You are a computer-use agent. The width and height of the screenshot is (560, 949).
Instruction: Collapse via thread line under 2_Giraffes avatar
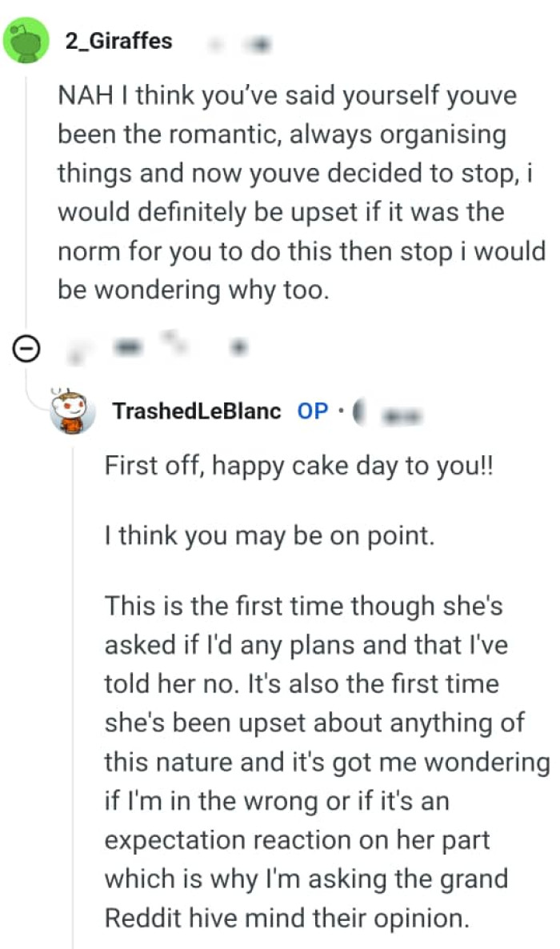26,200
